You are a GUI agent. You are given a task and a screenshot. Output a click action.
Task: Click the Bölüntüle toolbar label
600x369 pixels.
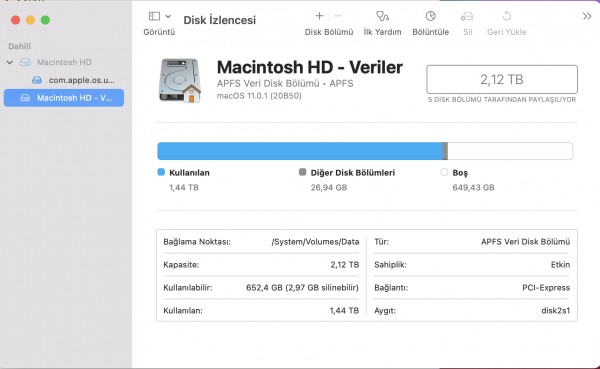(430, 32)
